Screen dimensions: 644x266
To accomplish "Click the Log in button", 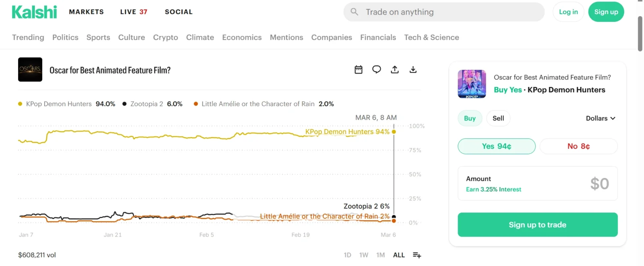I will (x=568, y=12).
